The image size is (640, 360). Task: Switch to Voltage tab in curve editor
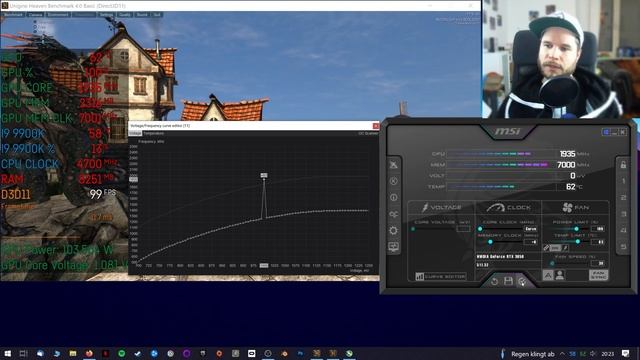point(135,133)
